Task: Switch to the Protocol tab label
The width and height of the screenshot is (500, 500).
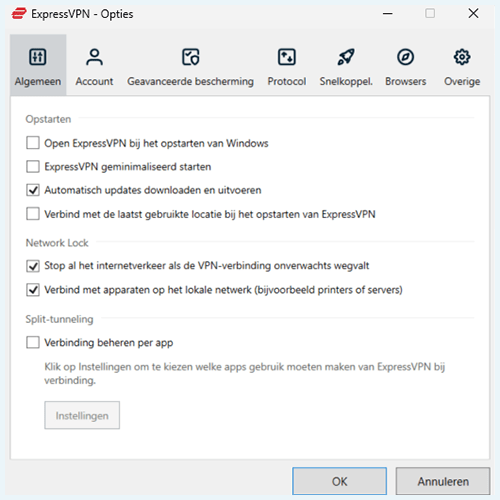Action: pos(287,81)
